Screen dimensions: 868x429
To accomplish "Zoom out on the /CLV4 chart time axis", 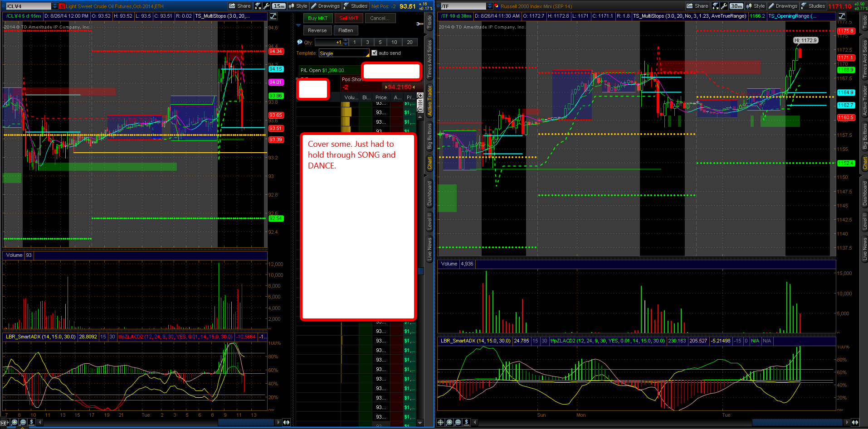I will [23, 422].
